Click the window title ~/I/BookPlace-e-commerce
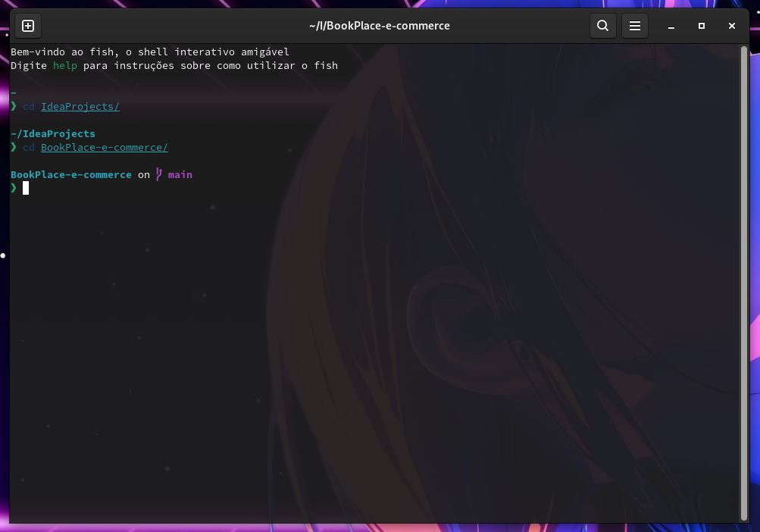Image resolution: width=760 pixels, height=532 pixels. pos(380,26)
